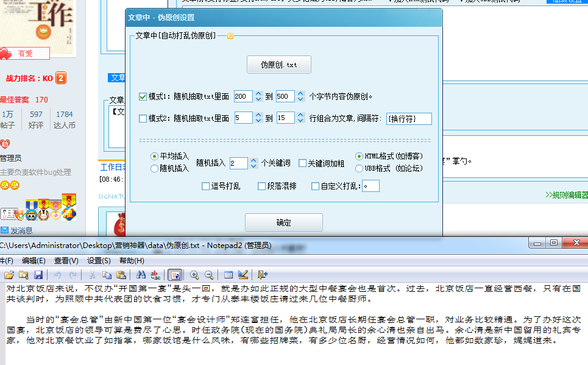This screenshot has height=365, width=588.
Task: Toggle the Word Wrap toolbar icon
Action: (x=174, y=275)
